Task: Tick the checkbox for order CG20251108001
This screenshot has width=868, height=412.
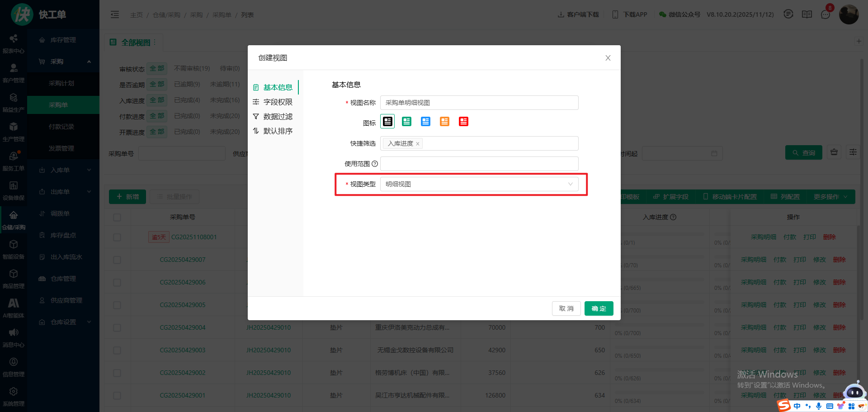Action: tap(117, 237)
